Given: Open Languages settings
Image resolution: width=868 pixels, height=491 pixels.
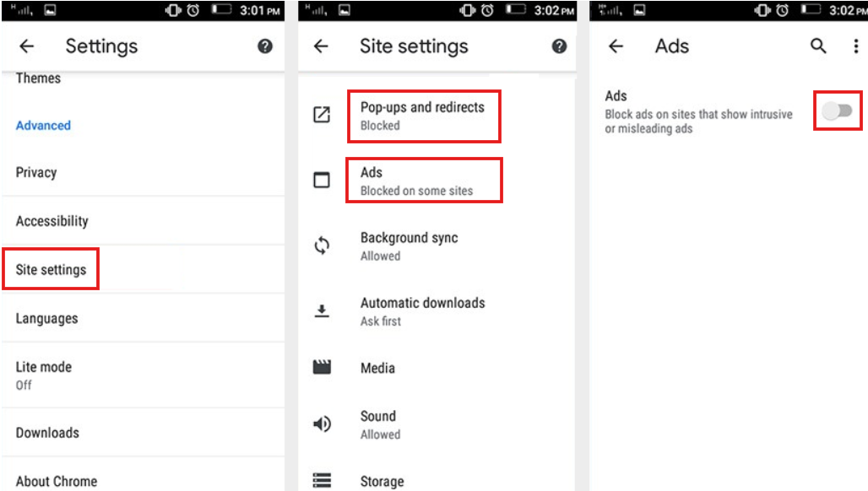Looking at the screenshot, I should pos(46,319).
